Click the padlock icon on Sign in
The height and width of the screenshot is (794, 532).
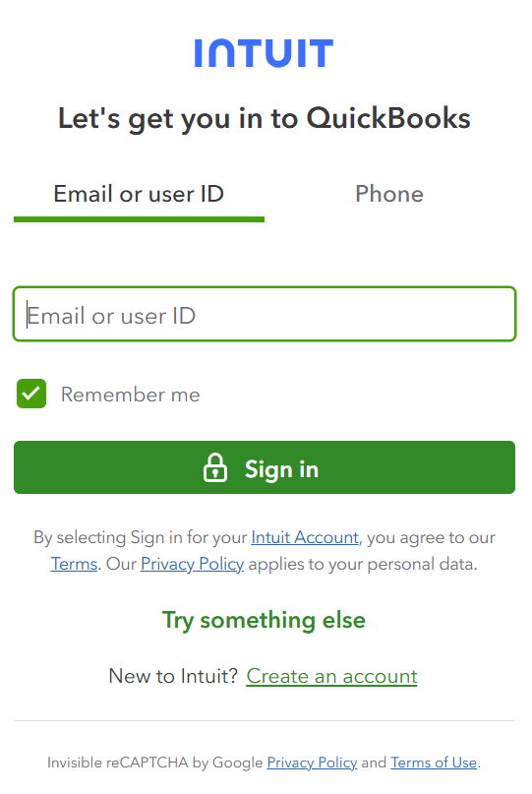pyautogui.click(x=215, y=467)
